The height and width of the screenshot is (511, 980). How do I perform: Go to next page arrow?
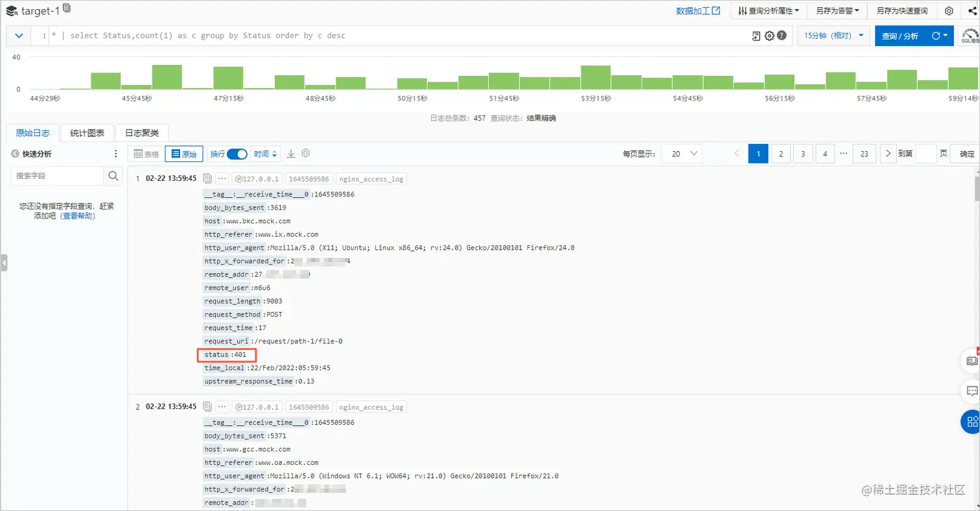click(888, 154)
